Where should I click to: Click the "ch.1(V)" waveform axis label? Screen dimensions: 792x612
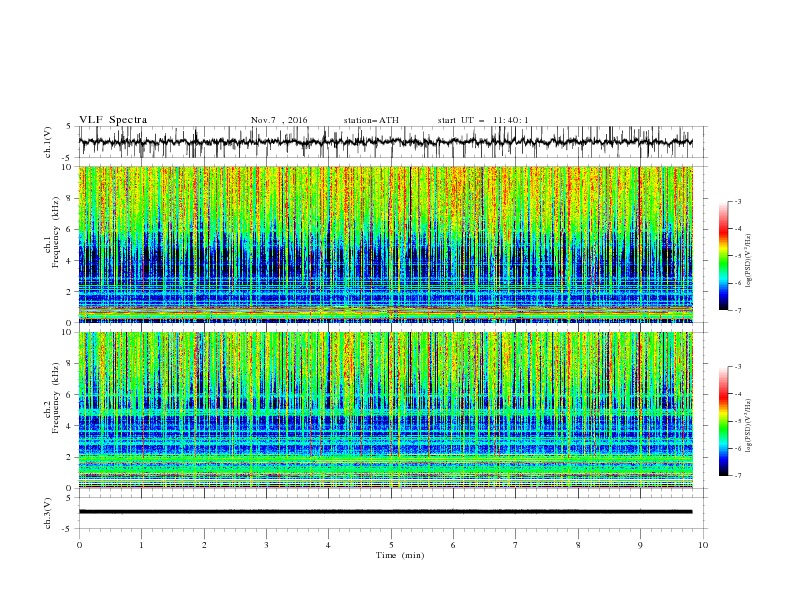pyautogui.click(x=48, y=142)
